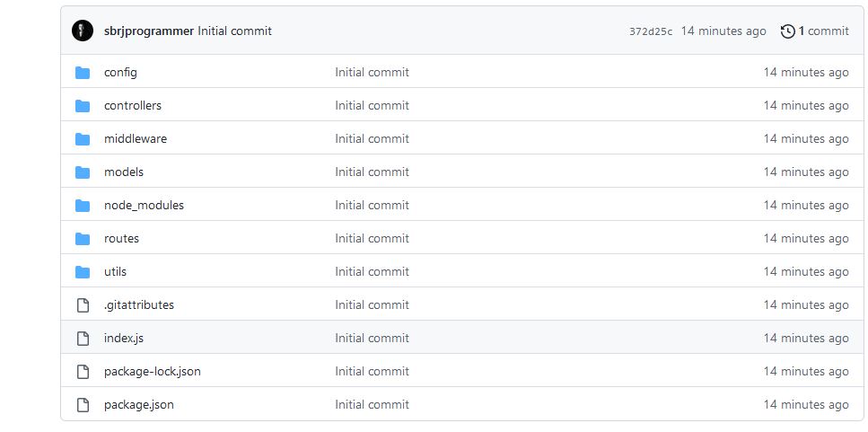868x432 pixels.
Task: Open the middleware folder
Action: [x=135, y=138]
